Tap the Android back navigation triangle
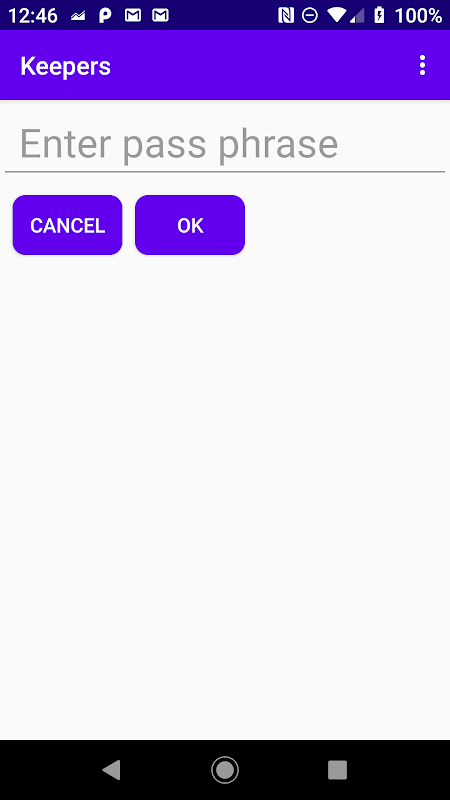Viewport: 450px width, 800px height. pos(111,769)
